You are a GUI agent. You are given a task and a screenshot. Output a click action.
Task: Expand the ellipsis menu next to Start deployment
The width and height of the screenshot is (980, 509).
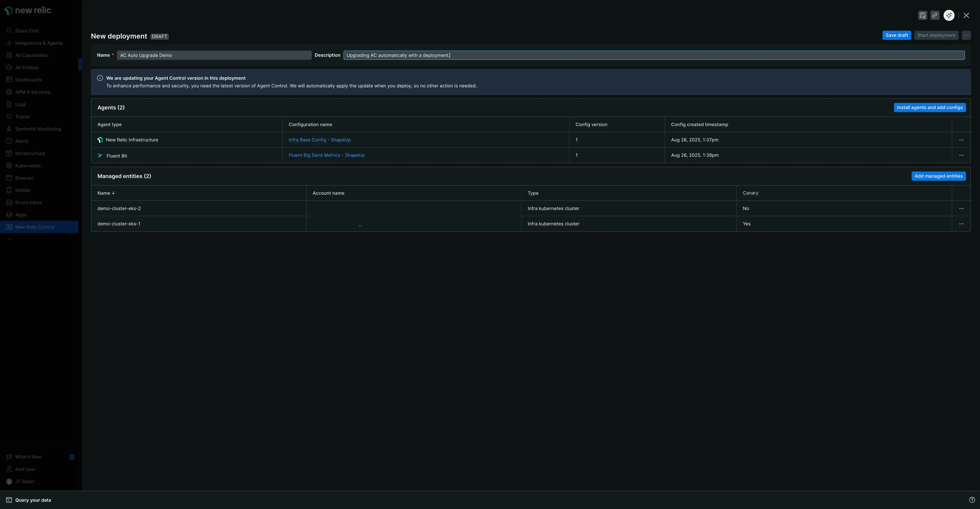point(966,35)
